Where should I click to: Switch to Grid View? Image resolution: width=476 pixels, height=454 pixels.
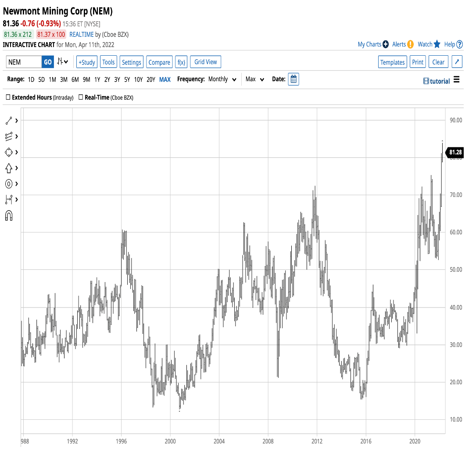coord(205,62)
